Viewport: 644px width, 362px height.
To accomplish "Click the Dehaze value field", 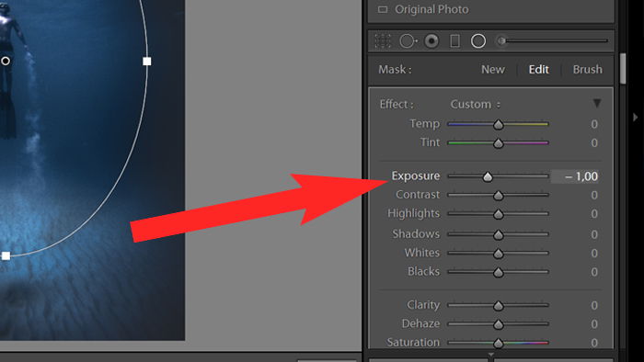I will 594,324.
